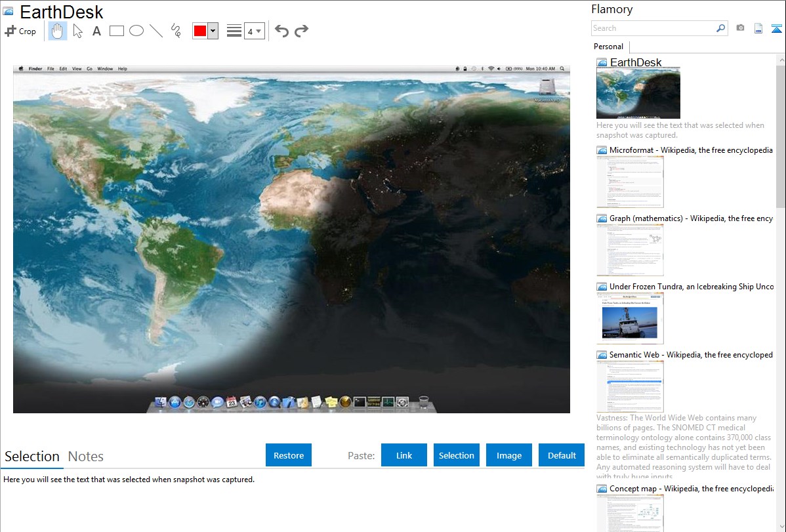Click the red color swatch
The image size is (786, 532).
click(x=199, y=31)
